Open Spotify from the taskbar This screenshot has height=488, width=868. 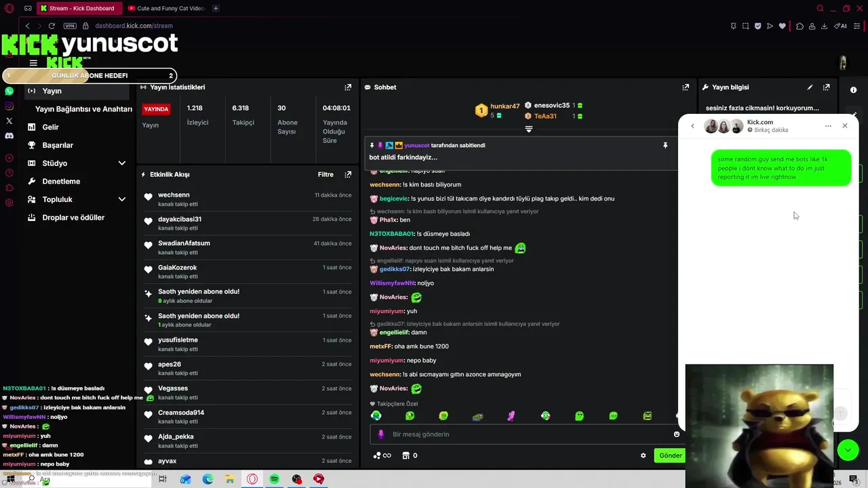(274, 479)
